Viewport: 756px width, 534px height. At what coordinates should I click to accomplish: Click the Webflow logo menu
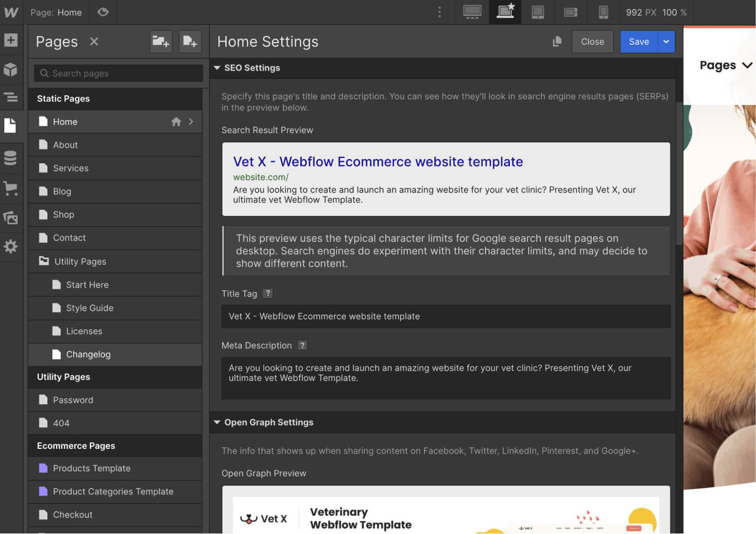pyautogui.click(x=11, y=12)
